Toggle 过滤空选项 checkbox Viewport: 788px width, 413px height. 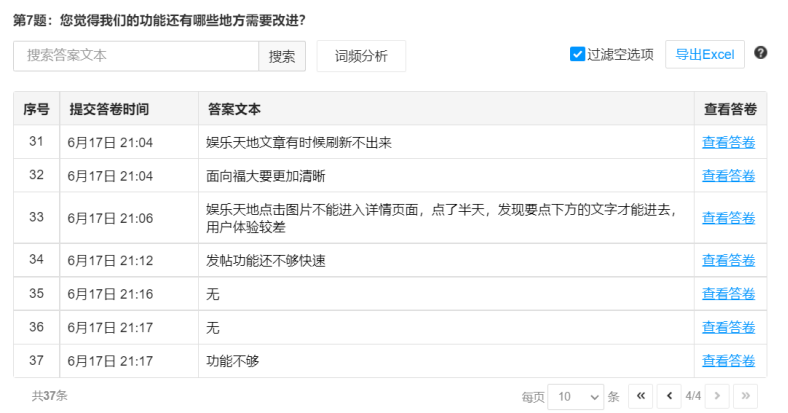tap(577, 54)
